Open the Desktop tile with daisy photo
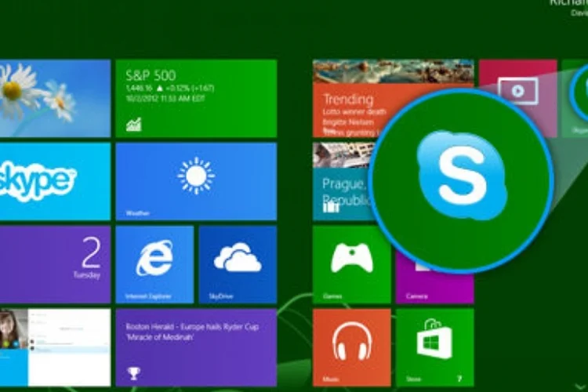Screen dimensions: 588x392 [55, 98]
